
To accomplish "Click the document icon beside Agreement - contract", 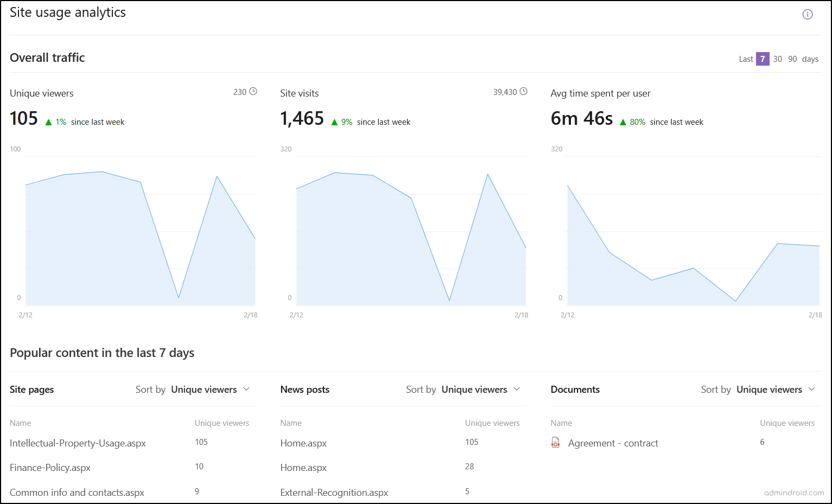I will pyautogui.click(x=555, y=442).
